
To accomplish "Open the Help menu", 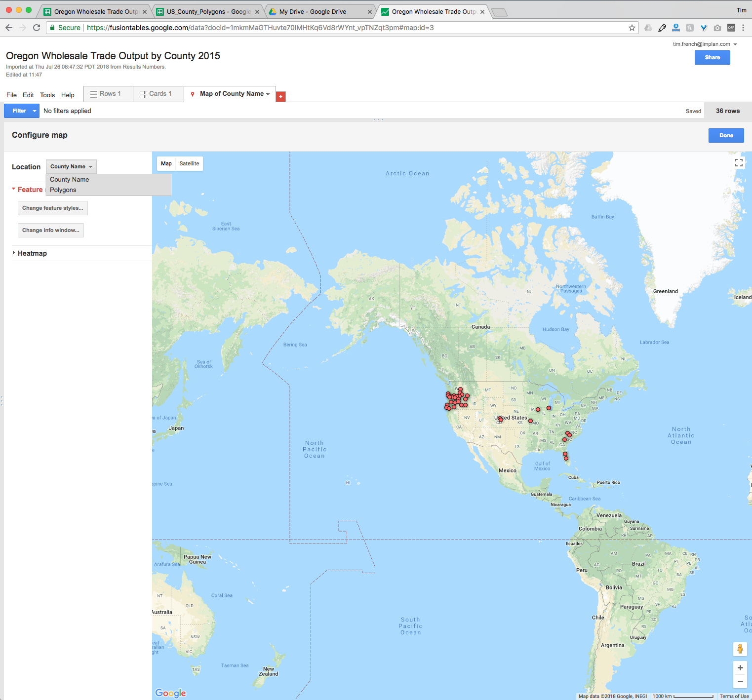I will point(68,95).
